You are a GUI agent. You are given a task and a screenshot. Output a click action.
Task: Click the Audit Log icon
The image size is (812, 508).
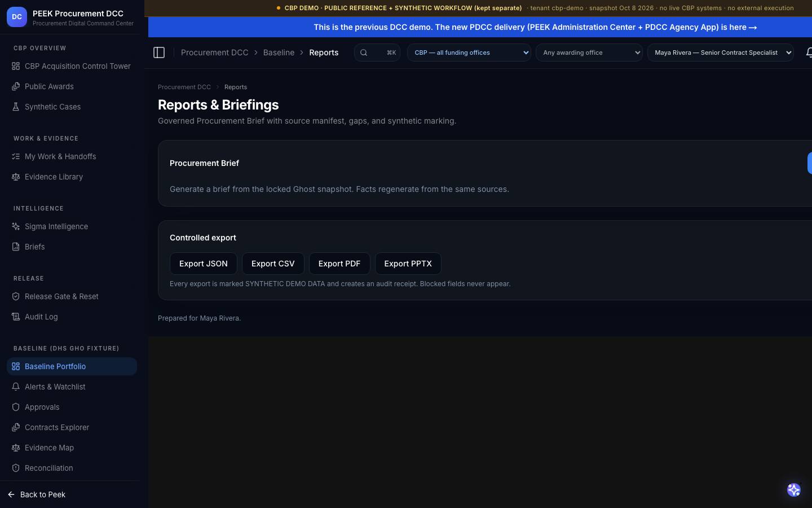pos(16,317)
